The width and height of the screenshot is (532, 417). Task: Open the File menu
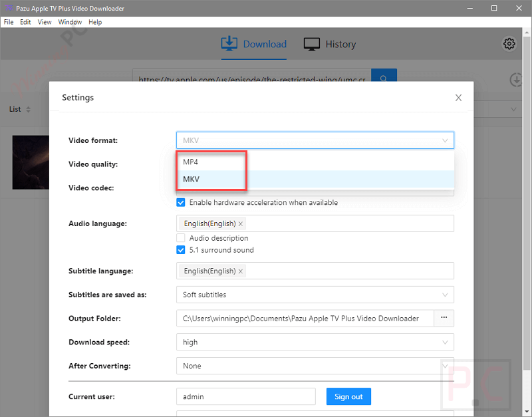pos(9,22)
